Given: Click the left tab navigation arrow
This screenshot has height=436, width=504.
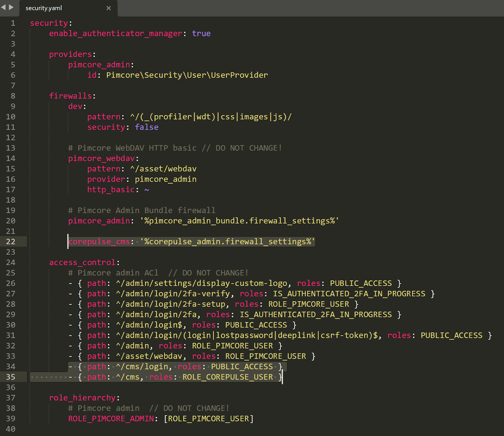Looking at the screenshot, I should tap(3, 8).
